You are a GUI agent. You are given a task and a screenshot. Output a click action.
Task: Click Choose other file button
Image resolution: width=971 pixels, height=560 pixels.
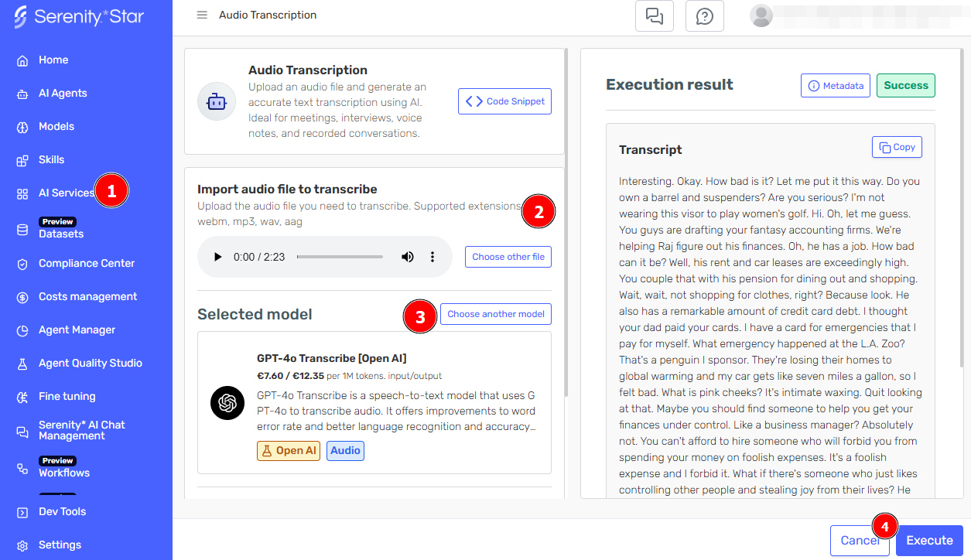508,257
